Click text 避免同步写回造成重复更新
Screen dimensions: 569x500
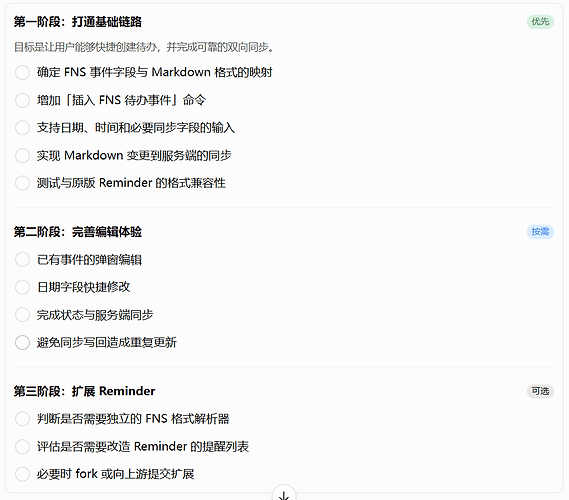[106, 342]
